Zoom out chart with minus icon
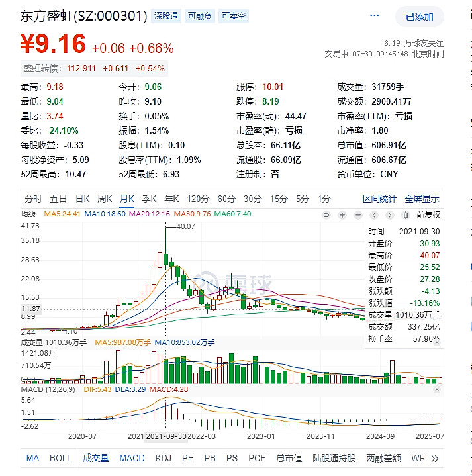Image resolution: width=472 pixels, height=476 pixels. [x=358, y=215]
